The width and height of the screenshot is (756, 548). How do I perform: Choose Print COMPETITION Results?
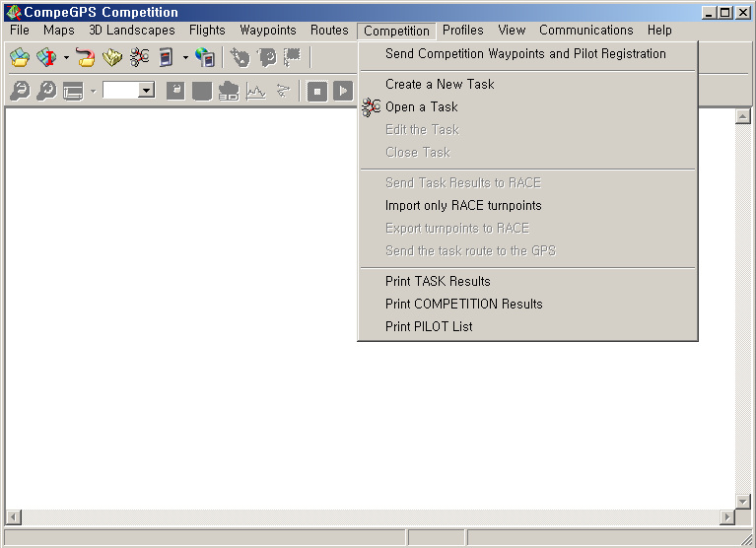click(527, 304)
